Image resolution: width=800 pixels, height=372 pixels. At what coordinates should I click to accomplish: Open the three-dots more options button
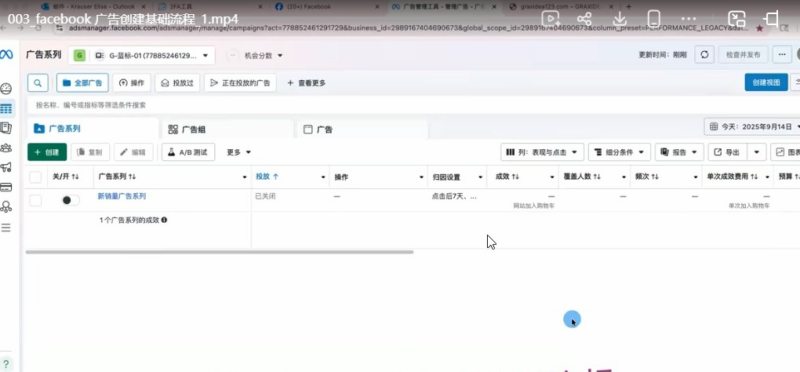click(x=782, y=55)
